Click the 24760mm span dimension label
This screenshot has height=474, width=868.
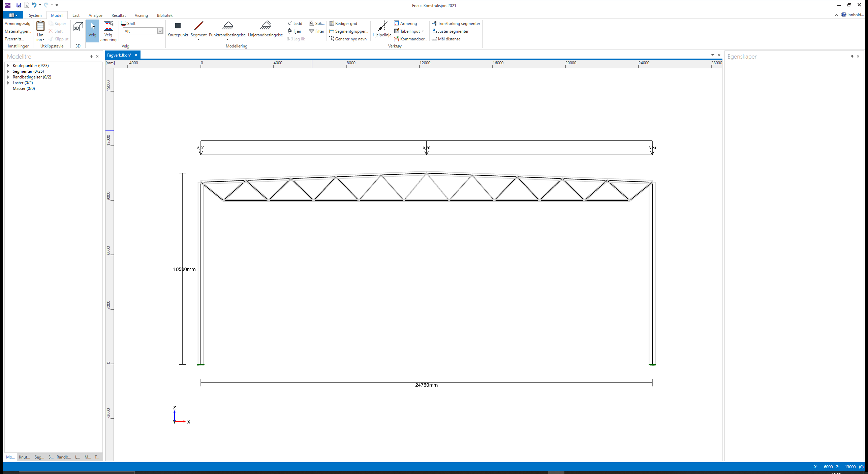(x=426, y=385)
